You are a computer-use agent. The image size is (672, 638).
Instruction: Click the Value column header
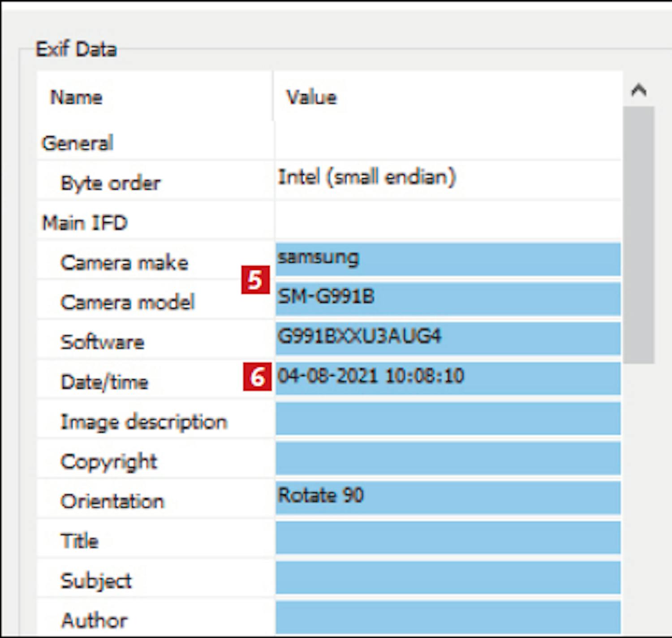(312, 97)
